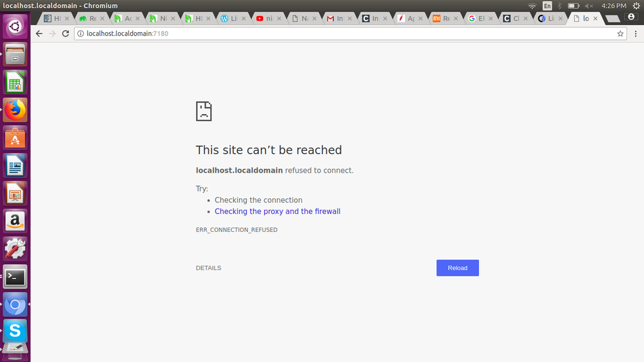Click the sad page error icon
The height and width of the screenshot is (362, 644).
pos(204,111)
